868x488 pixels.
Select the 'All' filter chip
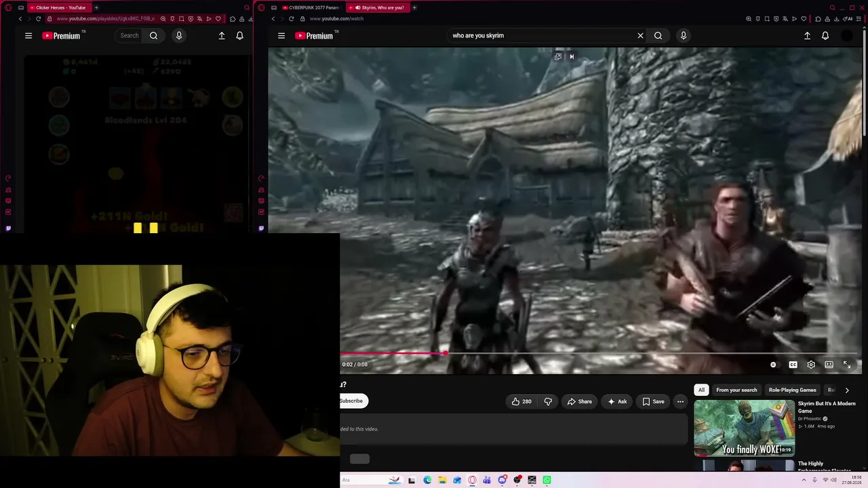click(701, 390)
